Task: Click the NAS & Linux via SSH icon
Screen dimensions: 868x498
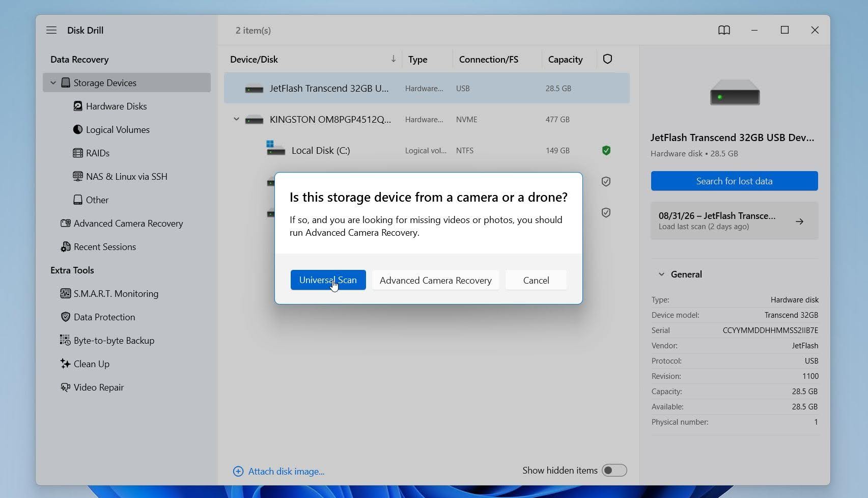Action: click(78, 176)
